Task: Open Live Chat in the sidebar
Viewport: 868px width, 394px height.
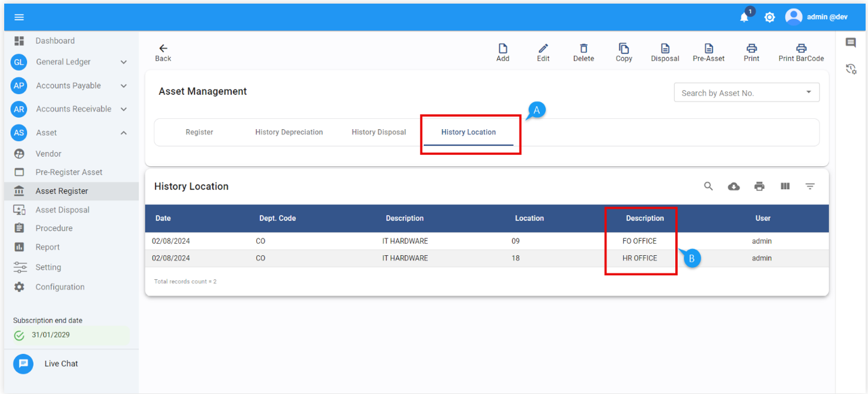Action: click(x=61, y=364)
